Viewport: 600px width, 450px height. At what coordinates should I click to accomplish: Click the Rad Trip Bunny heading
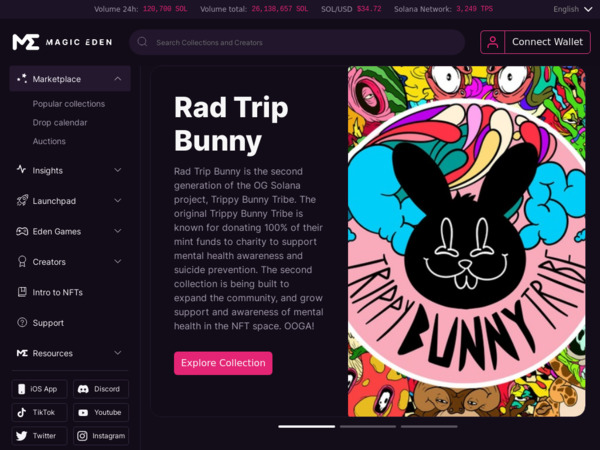tap(231, 124)
